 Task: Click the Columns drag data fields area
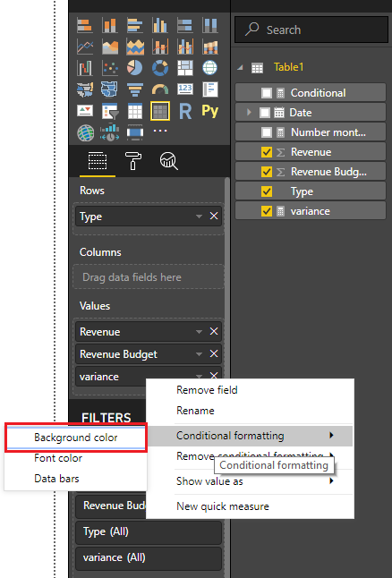(x=149, y=276)
